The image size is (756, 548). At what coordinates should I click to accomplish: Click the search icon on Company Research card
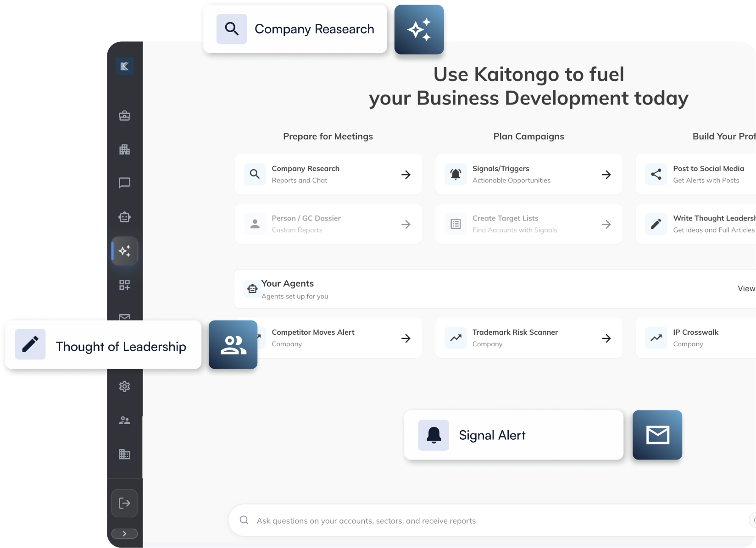[x=255, y=174]
